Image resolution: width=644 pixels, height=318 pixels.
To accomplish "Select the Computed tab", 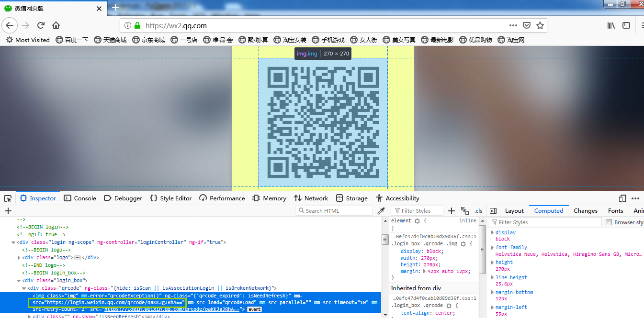I will click(549, 211).
